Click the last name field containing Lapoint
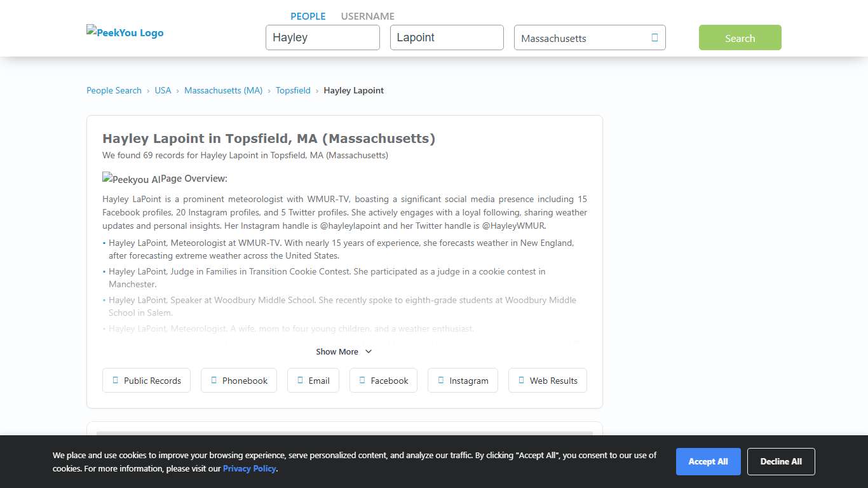The image size is (868, 488). coord(446,37)
